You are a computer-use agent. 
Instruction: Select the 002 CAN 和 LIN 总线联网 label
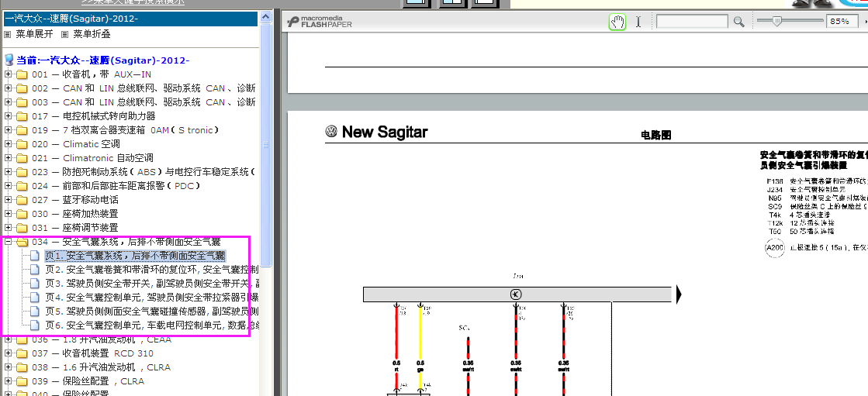(x=144, y=88)
